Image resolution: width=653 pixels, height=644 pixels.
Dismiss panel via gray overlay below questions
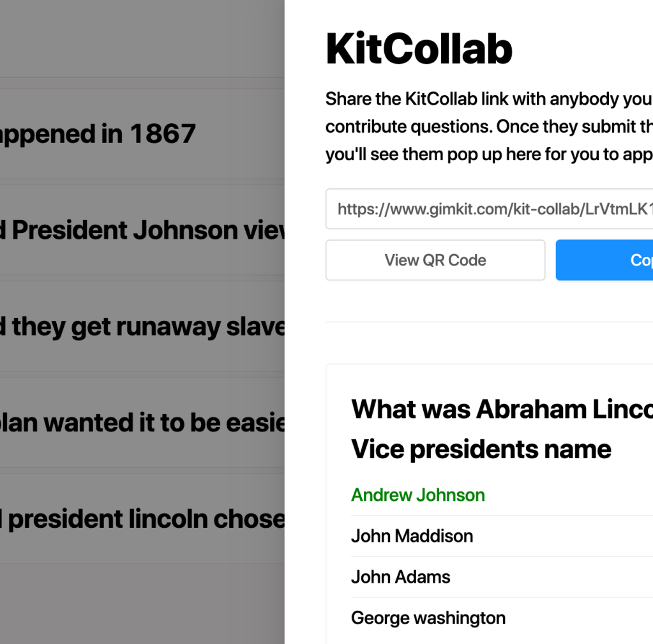pos(140,606)
